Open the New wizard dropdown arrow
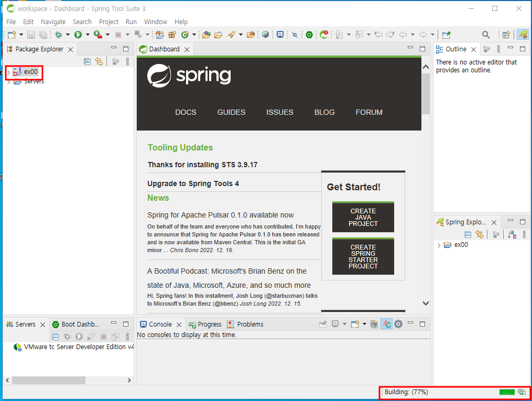 (21, 35)
